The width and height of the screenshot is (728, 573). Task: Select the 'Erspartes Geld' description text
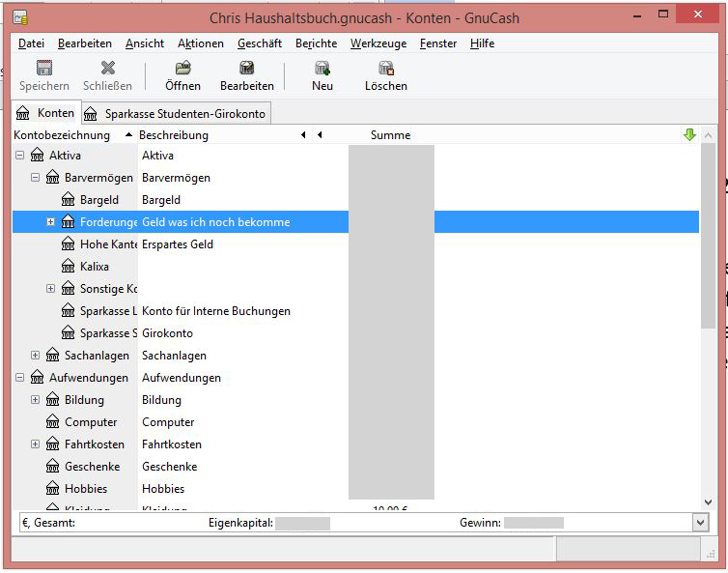178,244
